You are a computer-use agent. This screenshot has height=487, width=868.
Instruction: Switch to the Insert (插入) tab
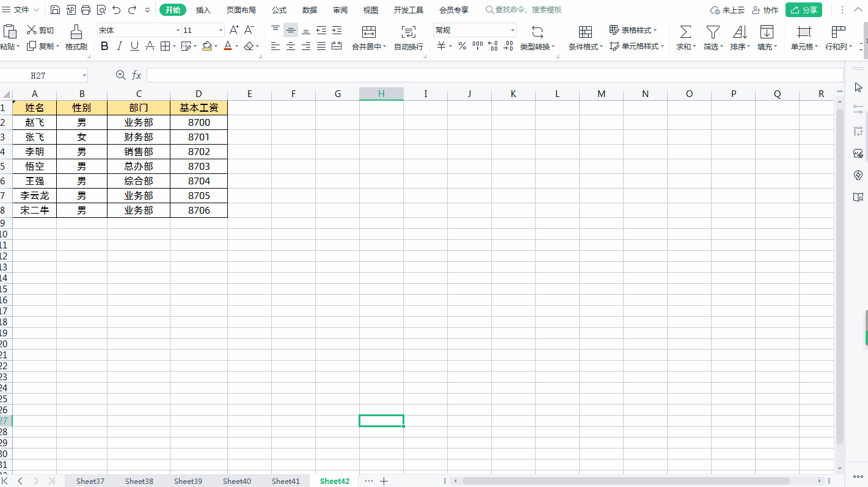[x=203, y=10]
